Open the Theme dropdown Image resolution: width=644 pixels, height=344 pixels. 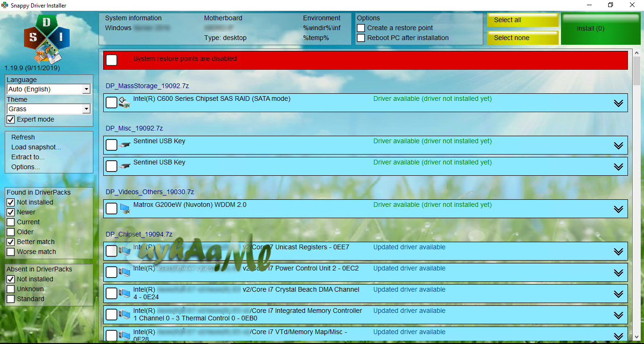86,109
